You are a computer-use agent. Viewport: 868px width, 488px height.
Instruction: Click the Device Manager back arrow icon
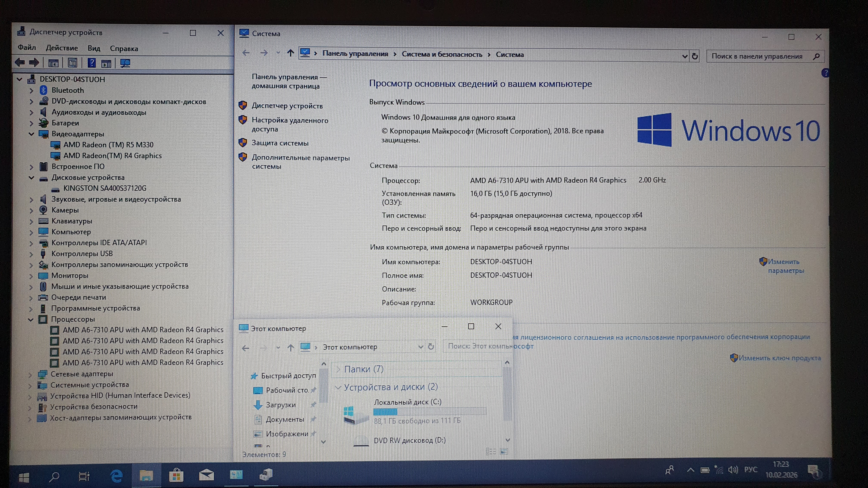point(20,62)
